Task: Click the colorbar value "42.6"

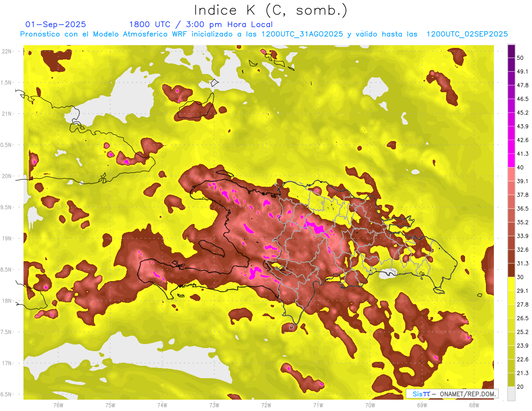Action: coord(523,140)
